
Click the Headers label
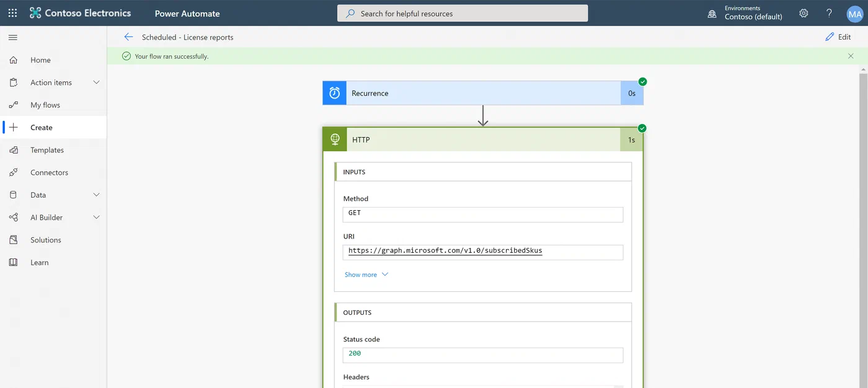pyautogui.click(x=356, y=377)
